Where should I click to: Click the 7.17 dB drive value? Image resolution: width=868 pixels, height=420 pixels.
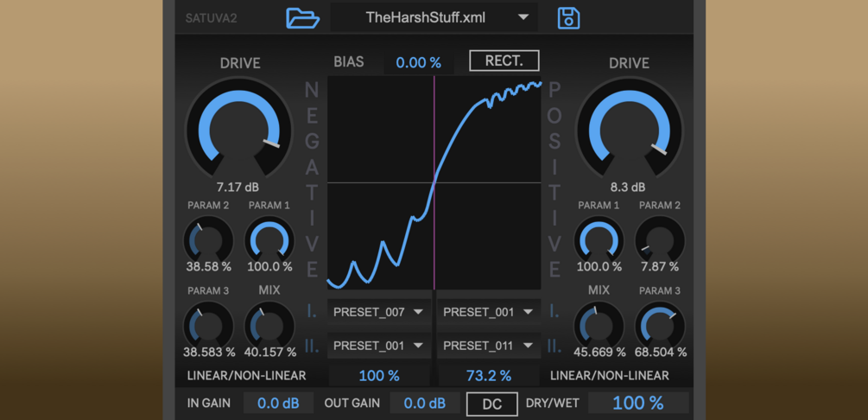click(238, 188)
